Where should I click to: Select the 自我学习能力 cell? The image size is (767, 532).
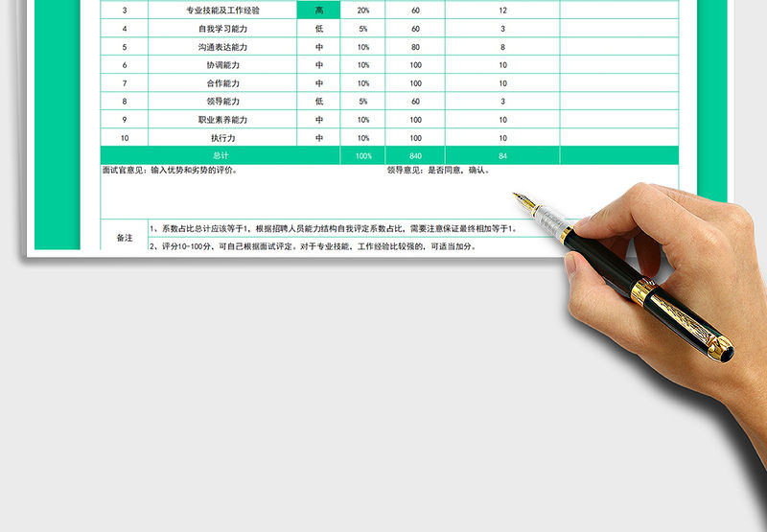click(222, 29)
